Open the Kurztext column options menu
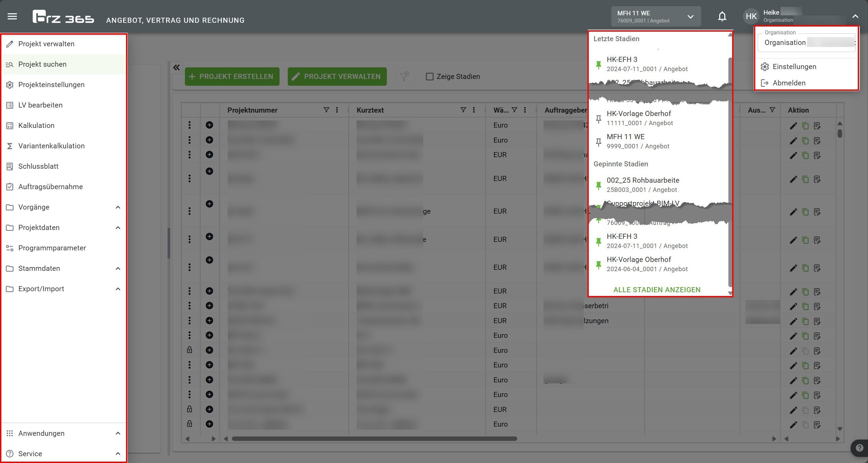Viewport: 868px width, 463px height. click(x=474, y=110)
